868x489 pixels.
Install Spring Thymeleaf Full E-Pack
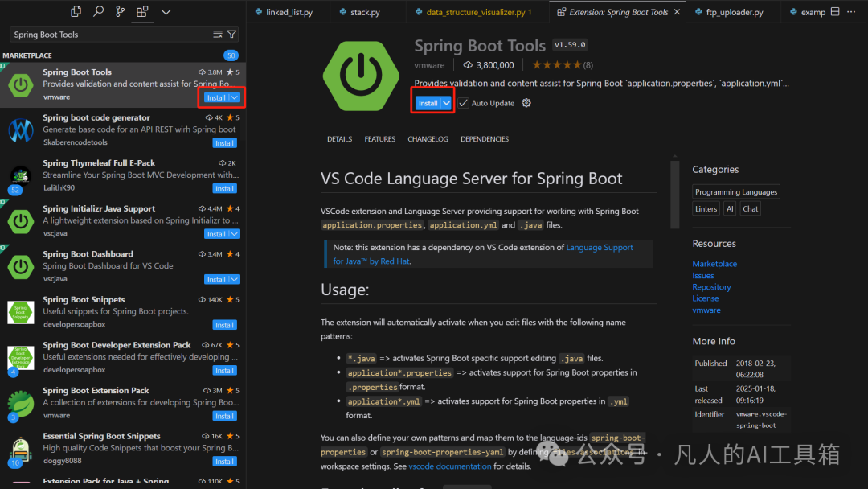click(x=224, y=188)
